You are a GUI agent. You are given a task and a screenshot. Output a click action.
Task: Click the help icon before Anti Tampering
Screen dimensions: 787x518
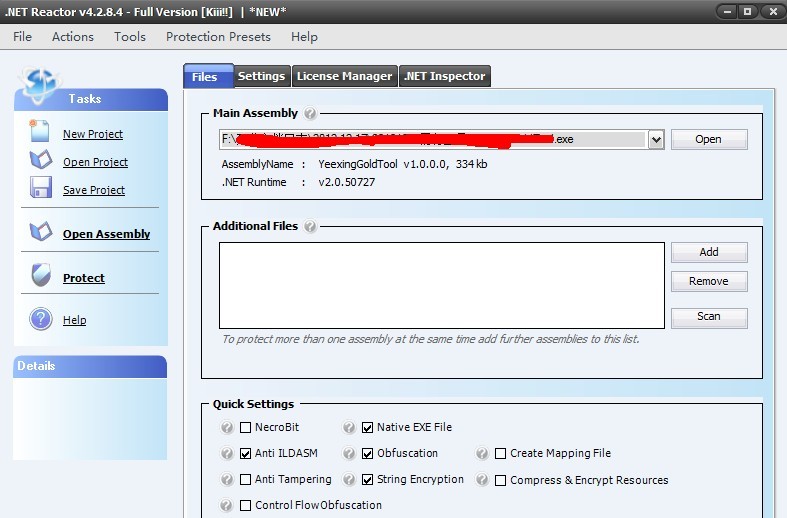pos(227,479)
